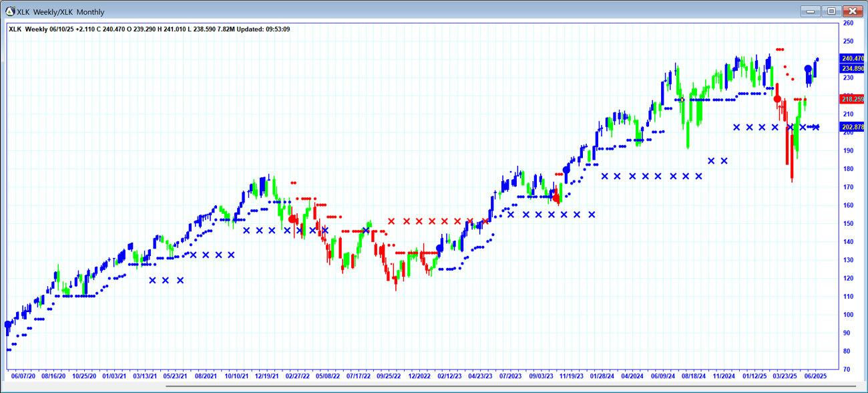The image size is (868, 393).
Task: Click the 06/2025 date label
Action: pos(816,376)
